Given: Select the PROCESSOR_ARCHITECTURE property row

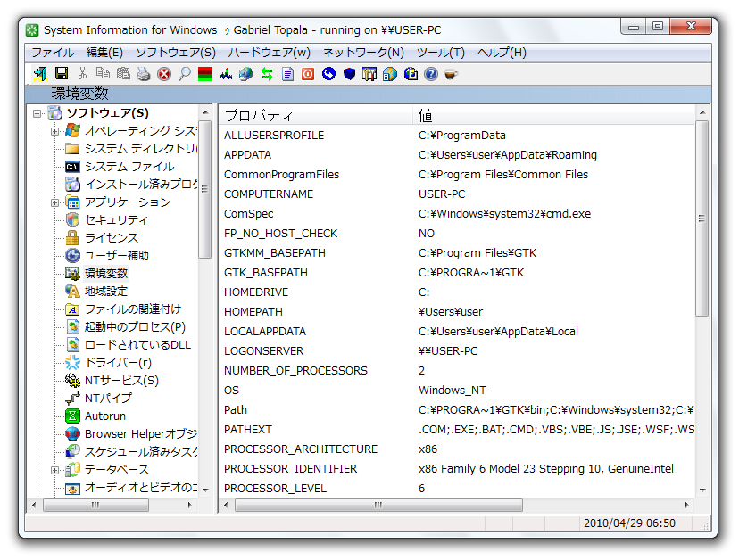Looking at the screenshot, I should click(x=457, y=449).
